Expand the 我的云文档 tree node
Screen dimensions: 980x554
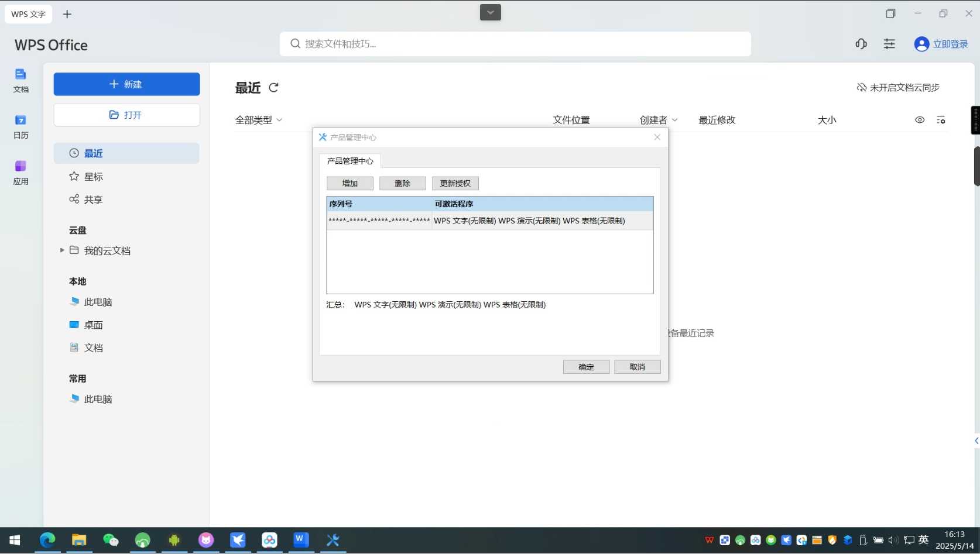[62, 250]
